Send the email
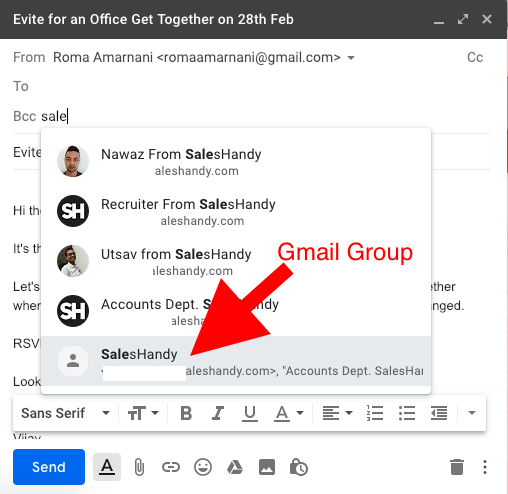 pyautogui.click(x=49, y=467)
